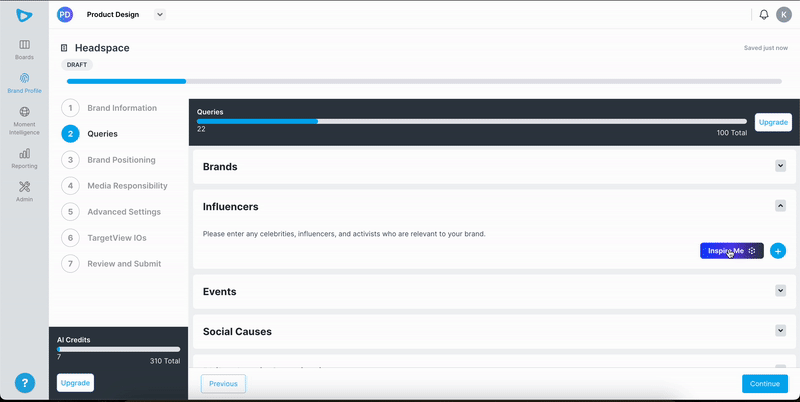Viewport: 800px width, 402px height.
Task: Click the DRAFT status badge
Action: click(77, 65)
